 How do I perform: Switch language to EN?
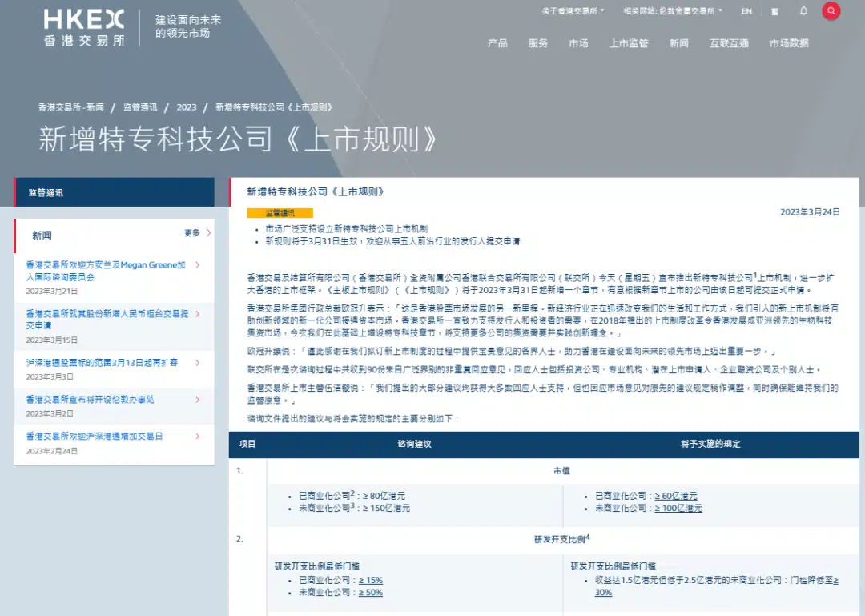(x=746, y=11)
